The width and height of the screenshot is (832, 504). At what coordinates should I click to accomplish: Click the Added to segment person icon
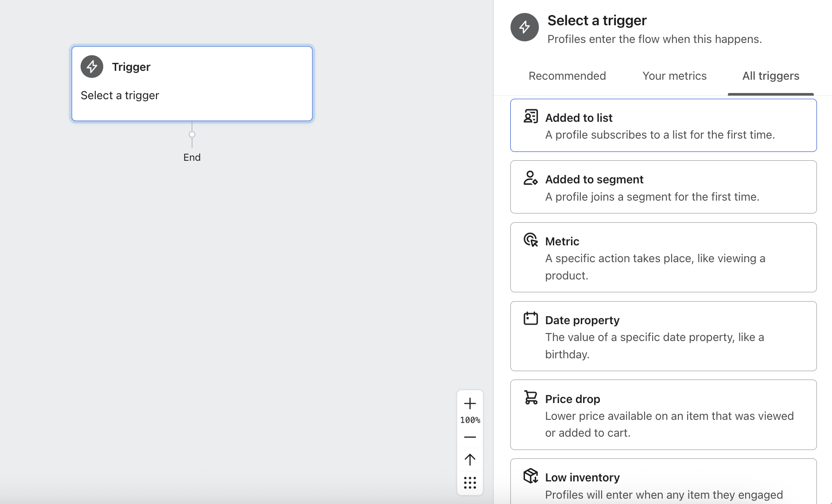(531, 178)
